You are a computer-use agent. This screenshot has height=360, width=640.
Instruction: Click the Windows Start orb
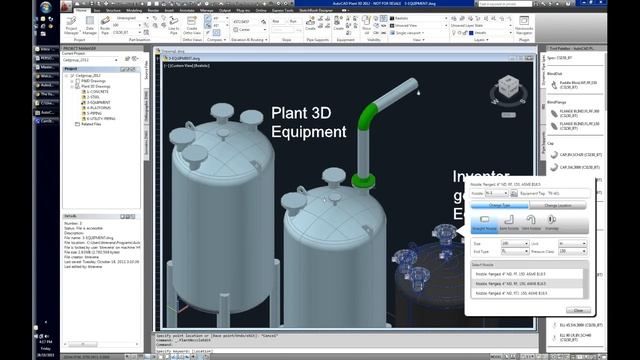pyautogui.click(x=46, y=7)
